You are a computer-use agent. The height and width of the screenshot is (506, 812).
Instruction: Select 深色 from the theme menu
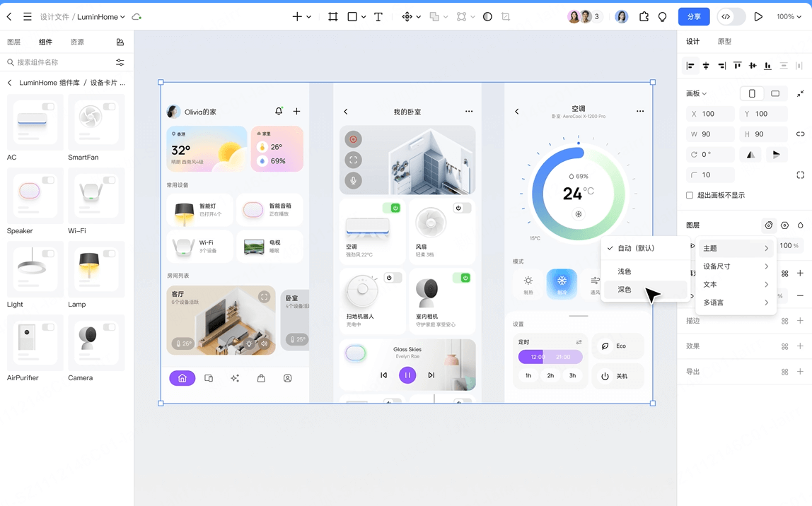[623, 289]
